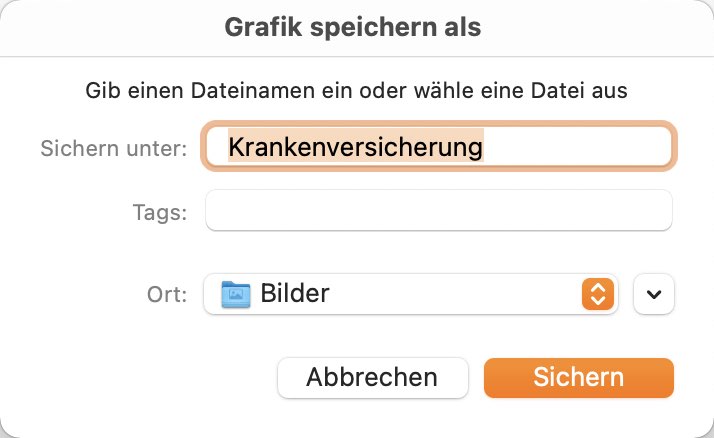
Task: Click inside the Tags input field
Action: [439, 210]
